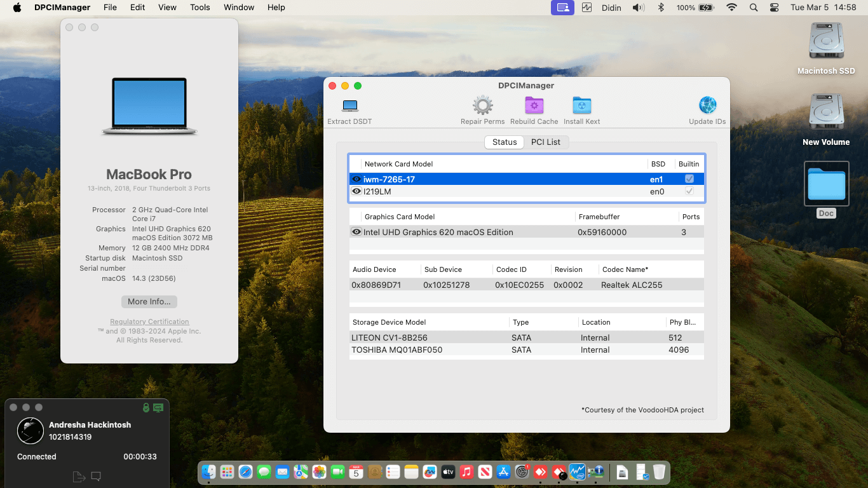
Task: Click the Update IDs globe icon
Action: click(x=707, y=105)
